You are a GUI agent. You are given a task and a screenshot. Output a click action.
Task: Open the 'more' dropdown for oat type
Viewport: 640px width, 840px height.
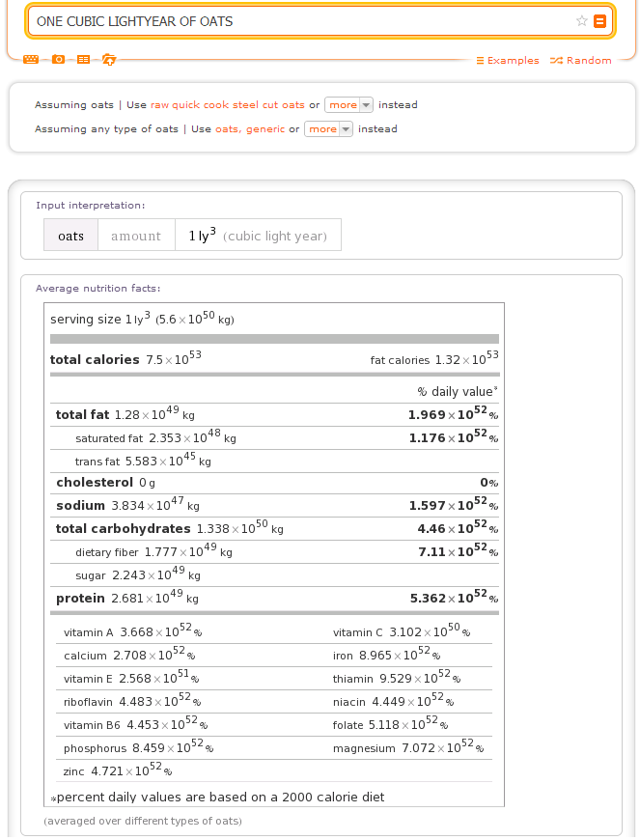tap(328, 129)
